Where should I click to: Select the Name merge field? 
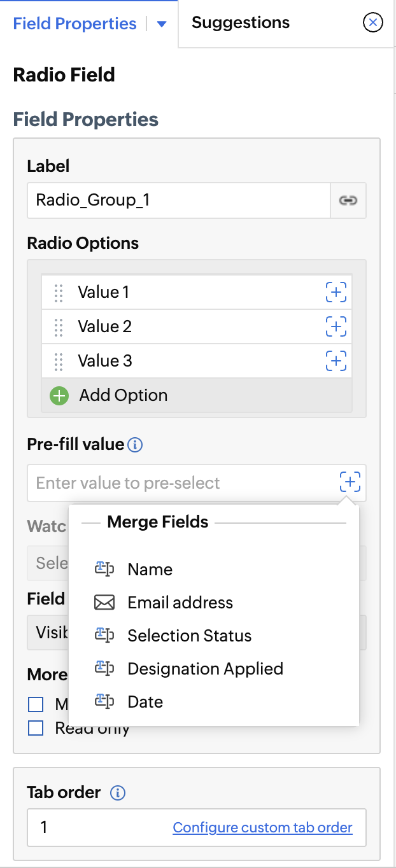(150, 570)
